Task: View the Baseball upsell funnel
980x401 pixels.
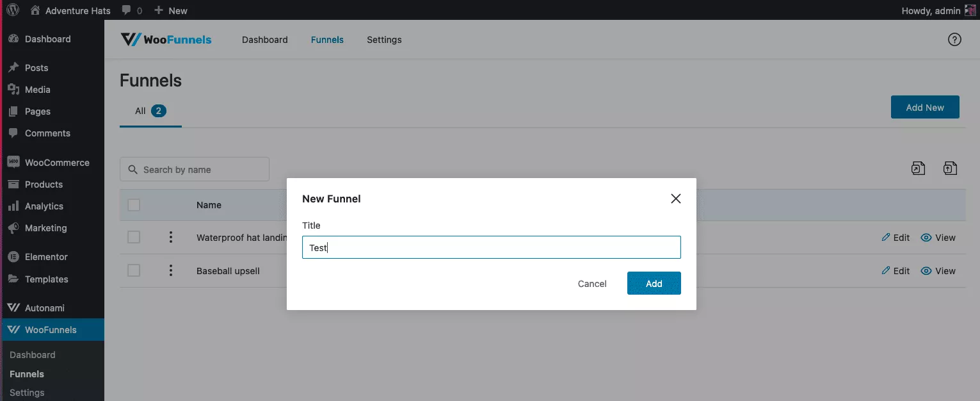Action: [x=938, y=271]
